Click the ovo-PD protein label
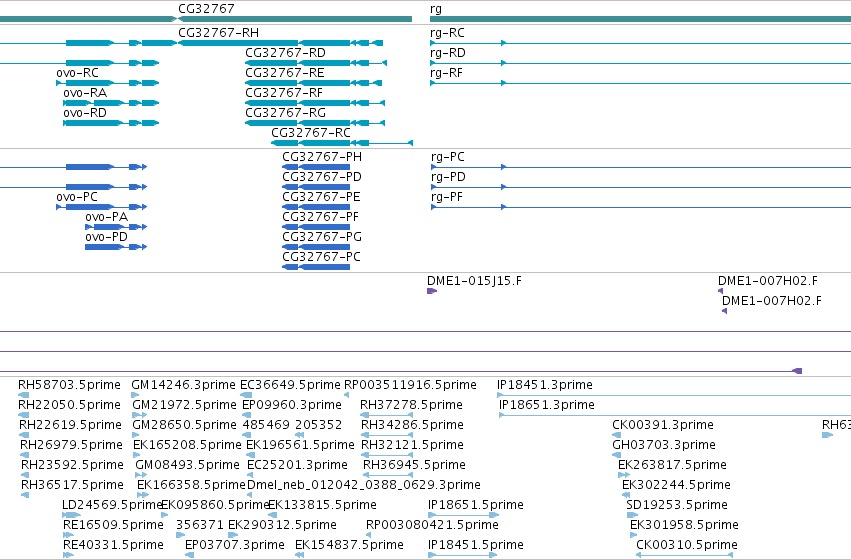The image size is (851, 560). (x=106, y=237)
